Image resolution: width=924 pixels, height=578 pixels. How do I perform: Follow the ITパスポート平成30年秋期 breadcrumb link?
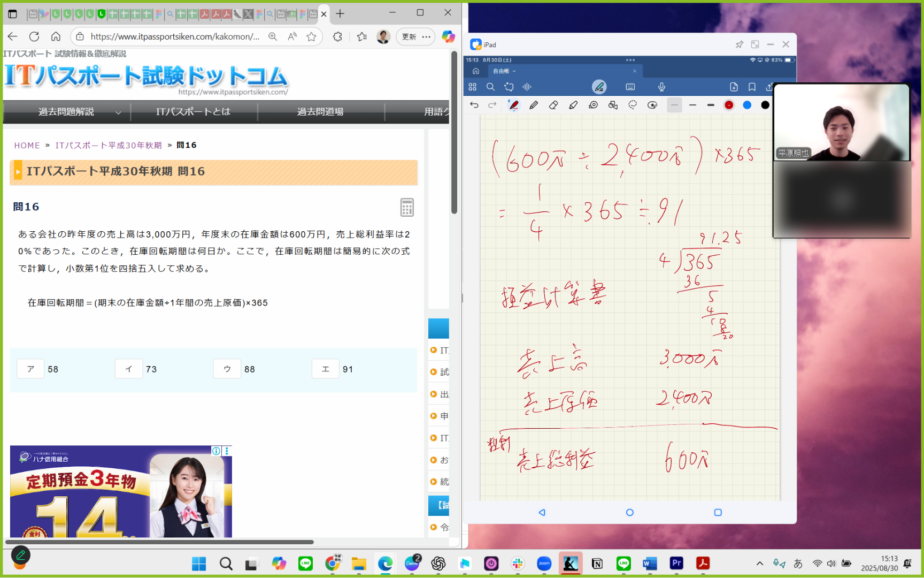(x=109, y=146)
